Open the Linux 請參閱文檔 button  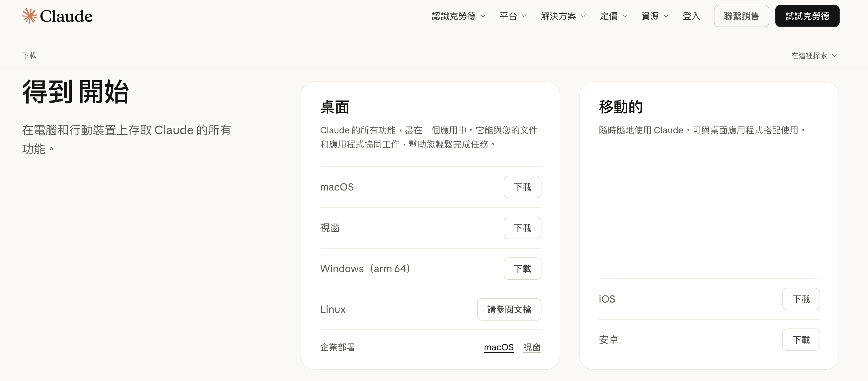(x=509, y=309)
